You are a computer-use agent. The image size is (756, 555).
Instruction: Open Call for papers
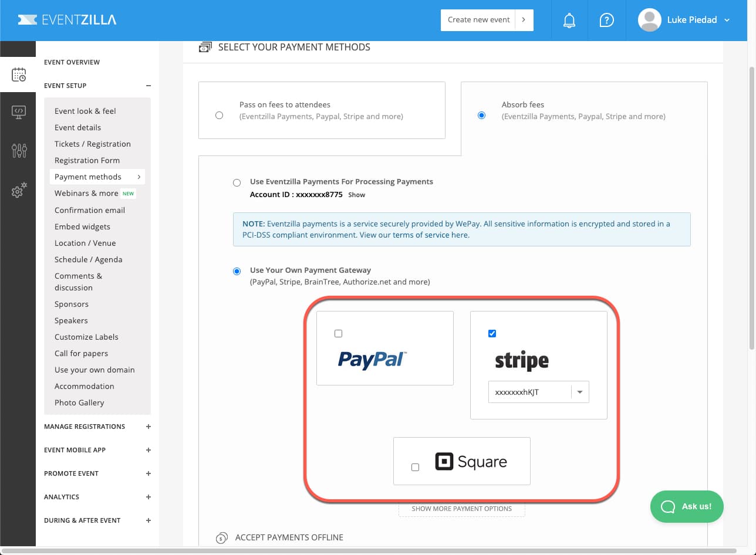(x=81, y=353)
